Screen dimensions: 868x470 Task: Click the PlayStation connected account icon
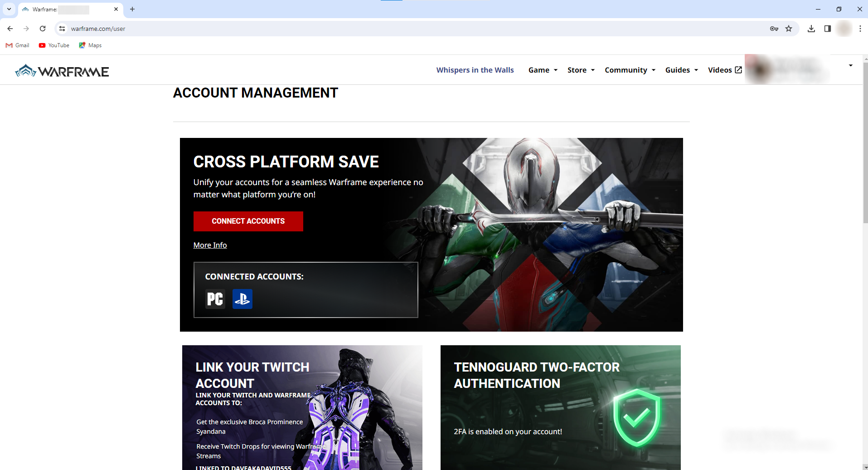pos(242,299)
